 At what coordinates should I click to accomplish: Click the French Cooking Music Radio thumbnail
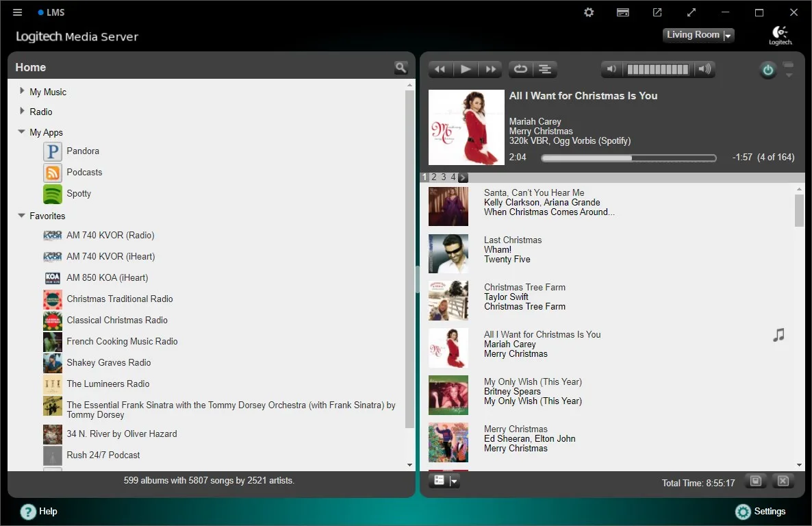[x=52, y=342]
